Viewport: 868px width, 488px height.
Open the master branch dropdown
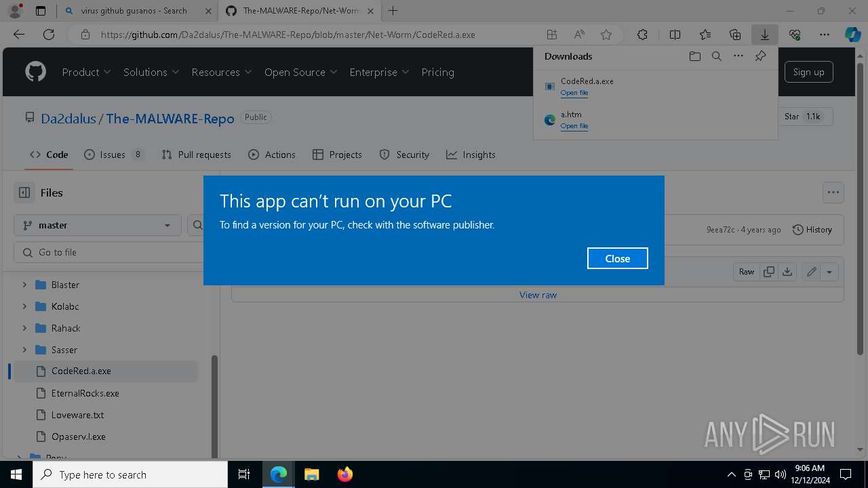[x=98, y=225]
